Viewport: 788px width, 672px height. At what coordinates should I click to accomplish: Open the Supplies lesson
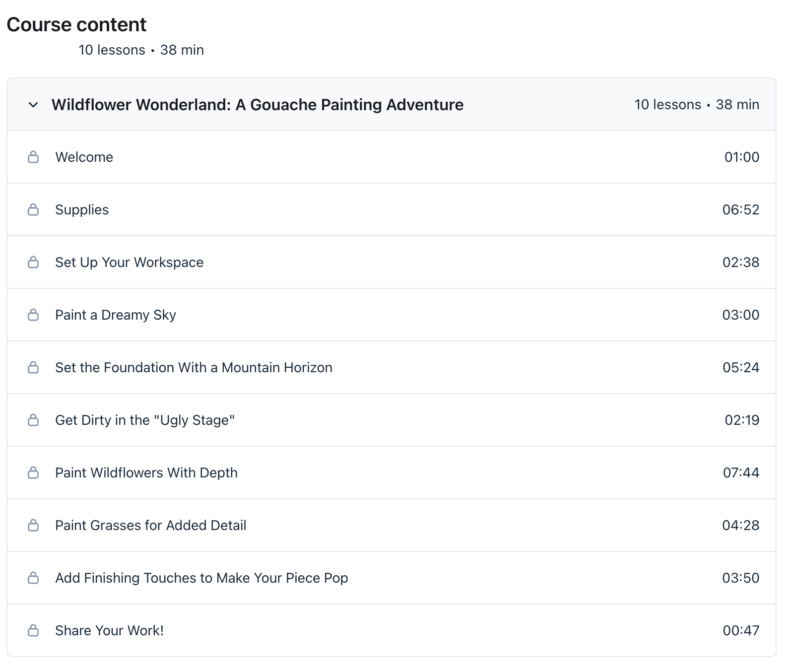tap(82, 210)
